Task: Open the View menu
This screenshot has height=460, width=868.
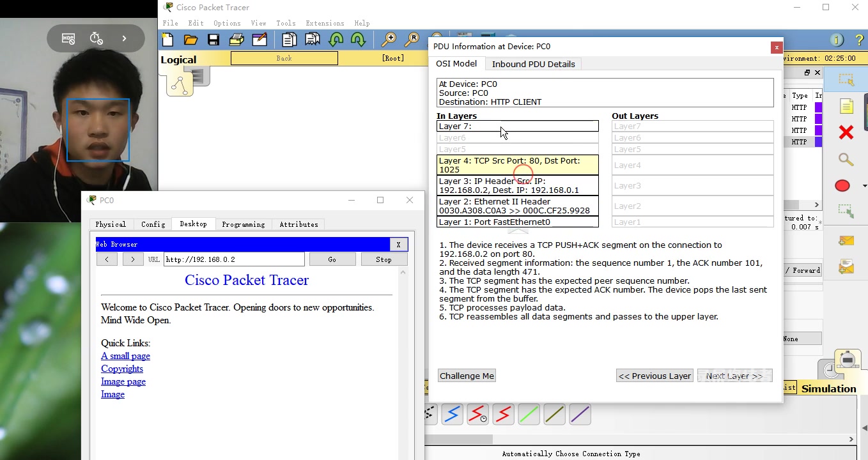Action: (258, 23)
